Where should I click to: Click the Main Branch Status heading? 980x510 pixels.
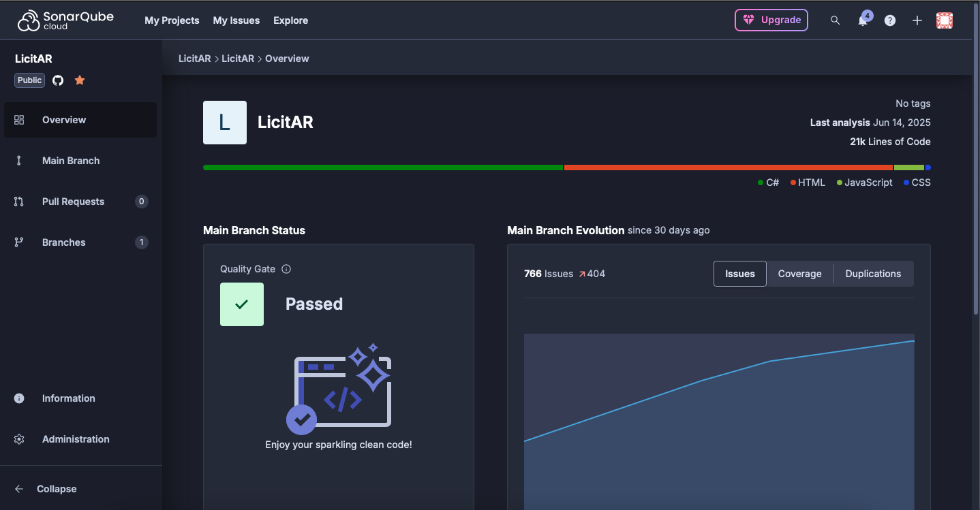254,230
